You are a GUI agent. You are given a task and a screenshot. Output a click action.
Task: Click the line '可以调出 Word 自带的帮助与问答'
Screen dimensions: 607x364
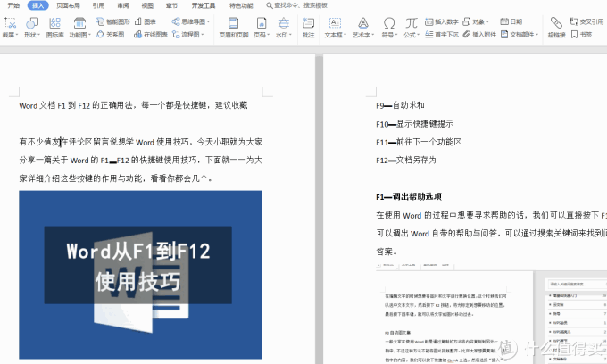(x=491, y=233)
